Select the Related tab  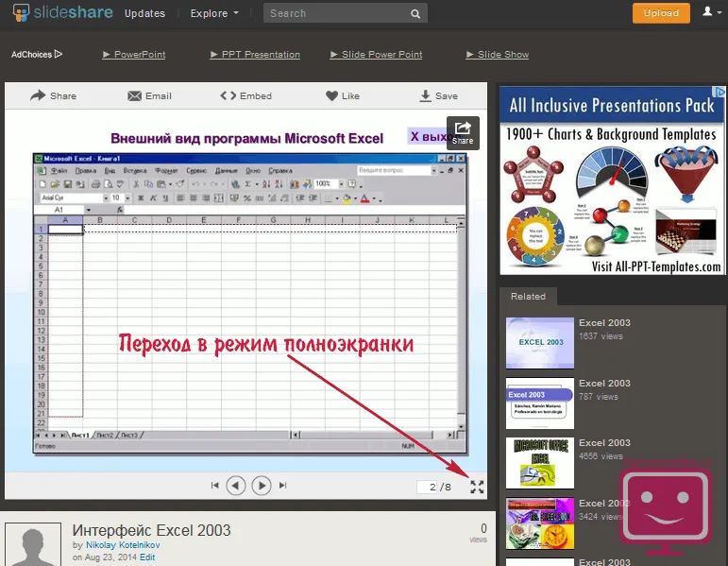coord(529,297)
